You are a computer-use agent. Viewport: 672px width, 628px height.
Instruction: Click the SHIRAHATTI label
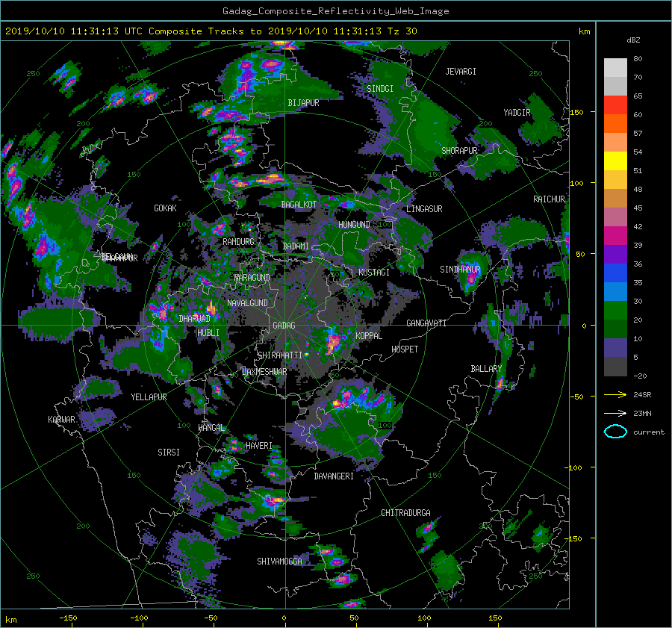280,355
